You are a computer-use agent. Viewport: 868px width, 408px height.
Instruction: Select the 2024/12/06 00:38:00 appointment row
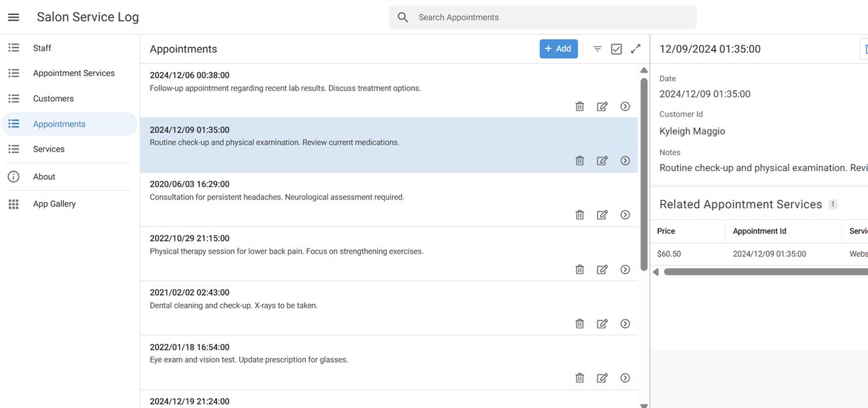[x=388, y=90]
